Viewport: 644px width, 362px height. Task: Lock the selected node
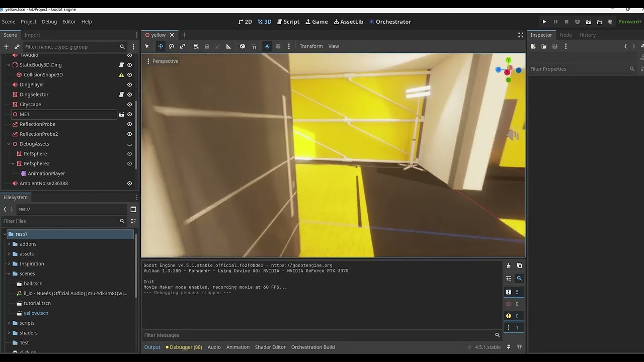[x=207, y=46]
